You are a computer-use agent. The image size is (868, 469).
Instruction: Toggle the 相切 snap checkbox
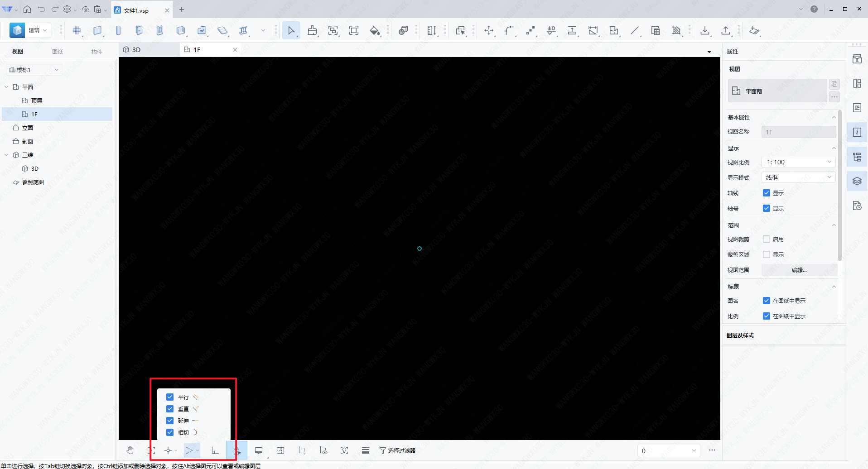[x=170, y=432]
